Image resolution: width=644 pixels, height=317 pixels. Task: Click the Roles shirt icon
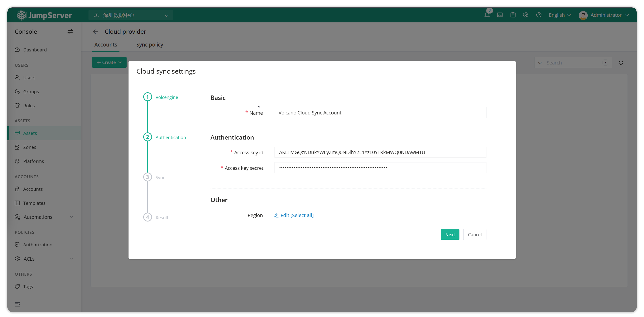pos(17,105)
